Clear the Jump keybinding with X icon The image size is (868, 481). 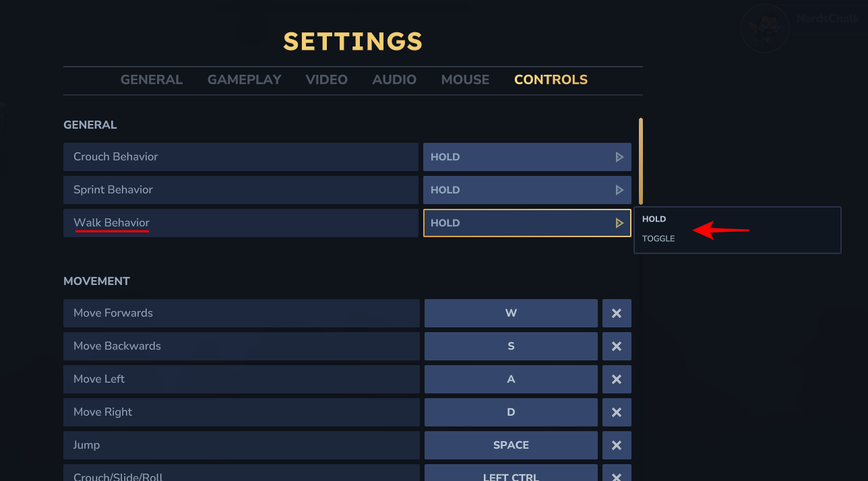[x=616, y=445]
